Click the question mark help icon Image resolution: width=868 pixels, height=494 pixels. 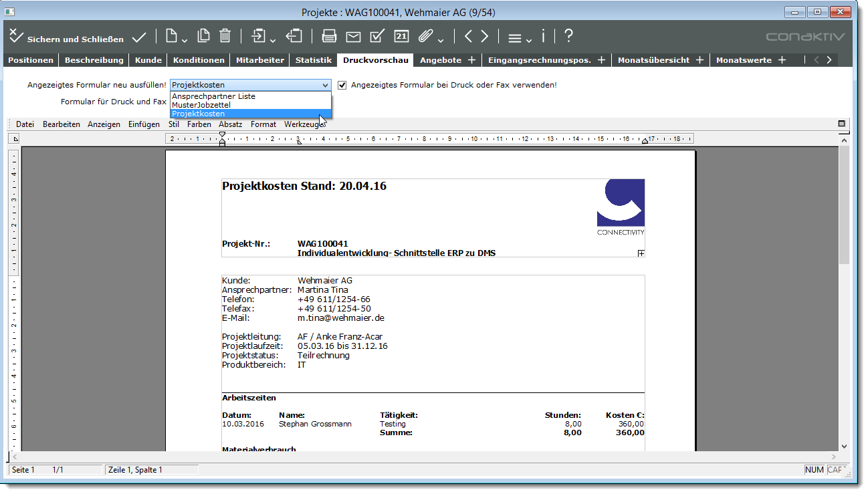[x=568, y=36]
